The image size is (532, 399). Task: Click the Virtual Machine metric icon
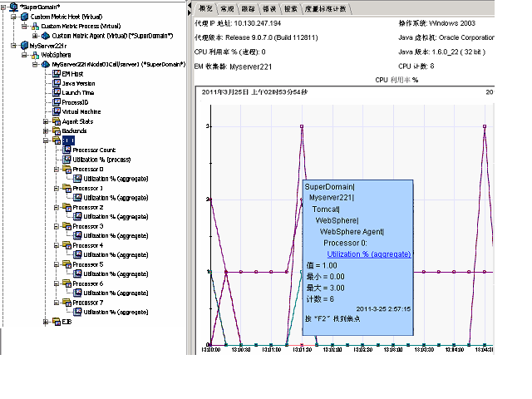(x=57, y=111)
